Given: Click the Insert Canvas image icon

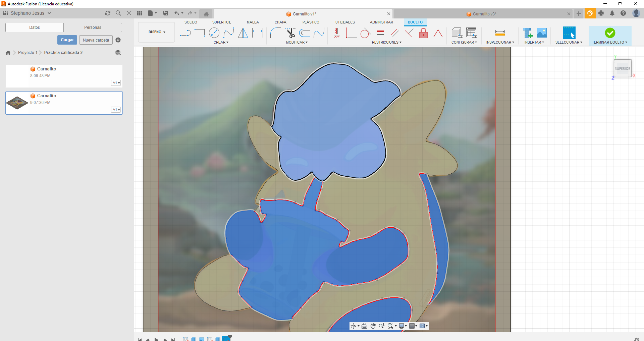Looking at the screenshot, I should click(x=542, y=33).
